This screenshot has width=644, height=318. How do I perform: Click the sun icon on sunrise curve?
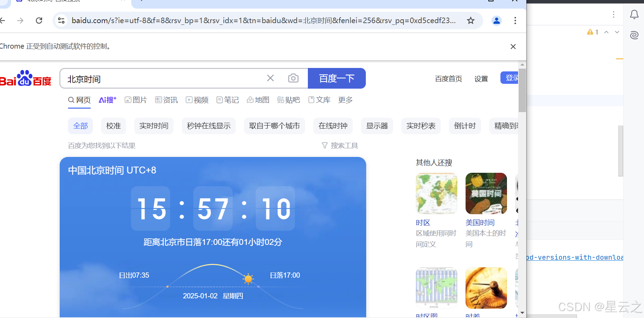pyautogui.click(x=248, y=279)
